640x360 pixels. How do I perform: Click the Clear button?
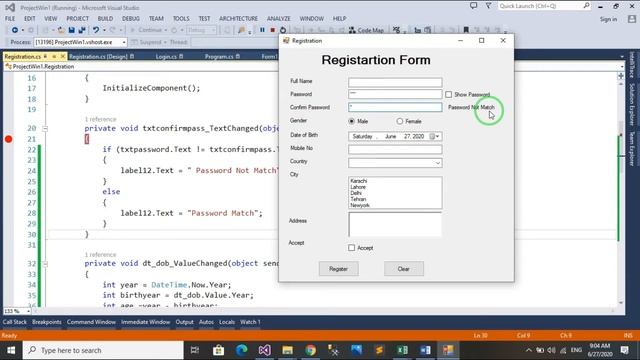pos(404,269)
